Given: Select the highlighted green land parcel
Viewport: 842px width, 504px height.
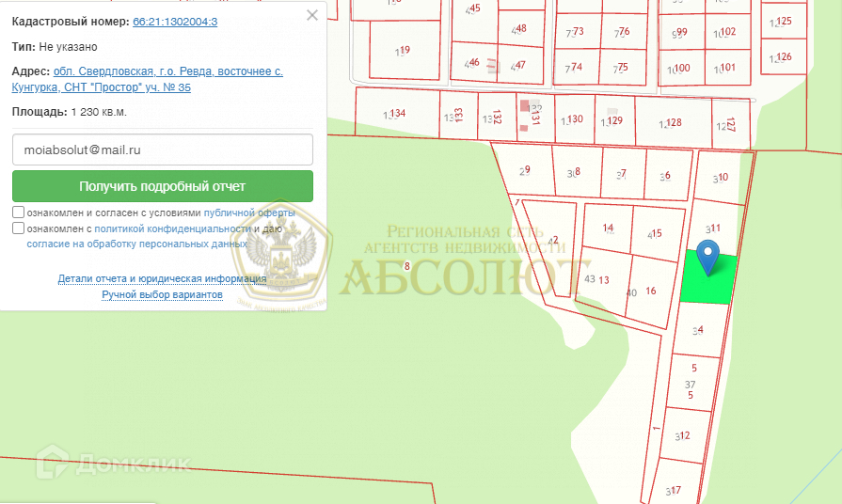Looking at the screenshot, I should coord(707,279).
